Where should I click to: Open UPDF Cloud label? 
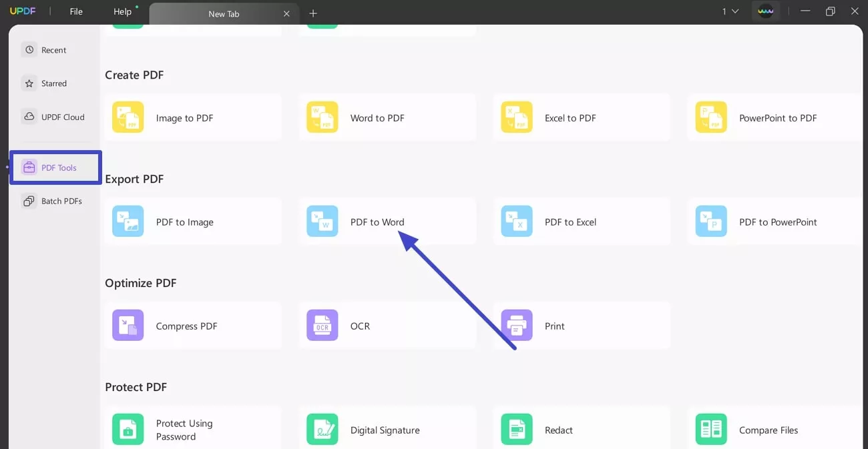point(63,117)
